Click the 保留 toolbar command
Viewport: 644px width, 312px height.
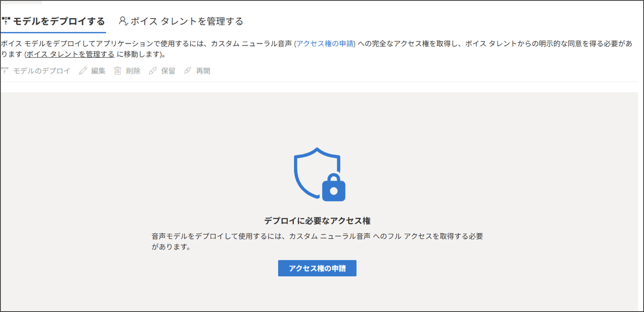click(162, 71)
